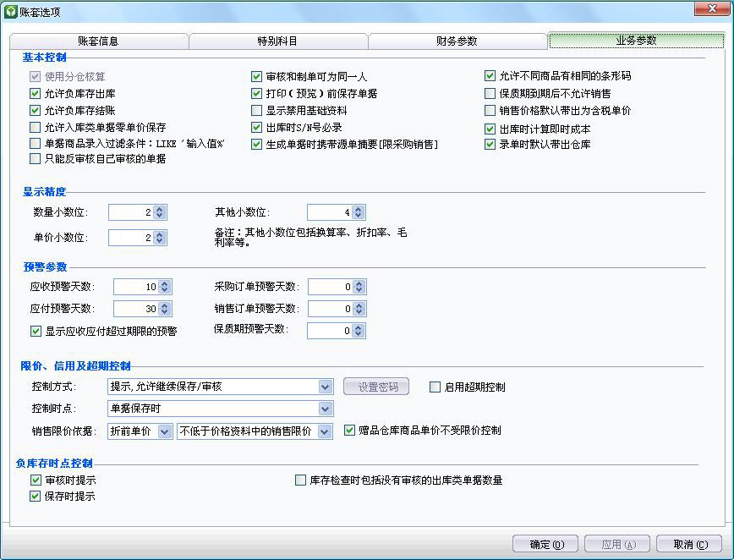Screen dimensions: 734x560
Task: Enable 显示禁用基础资料 option
Action: (x=255, y=110)
